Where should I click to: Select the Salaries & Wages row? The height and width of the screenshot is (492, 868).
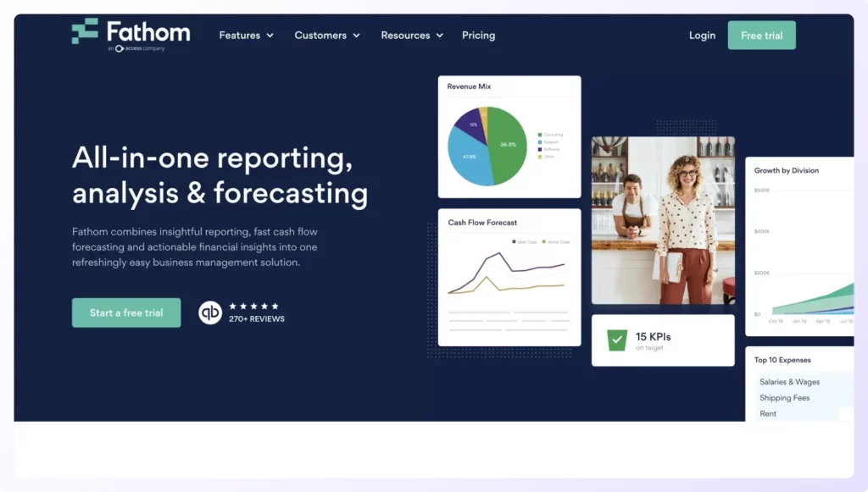click(804, 382)
